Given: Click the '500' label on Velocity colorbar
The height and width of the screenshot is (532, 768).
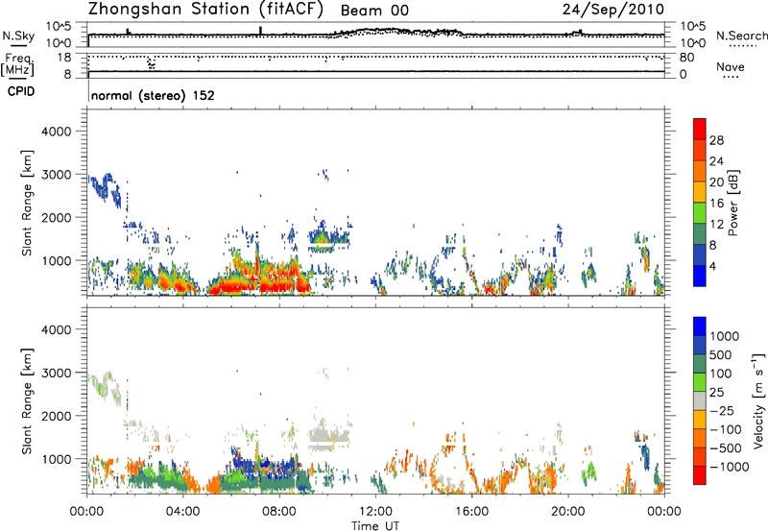Looking at the screenshot, I should coord(721,355).
